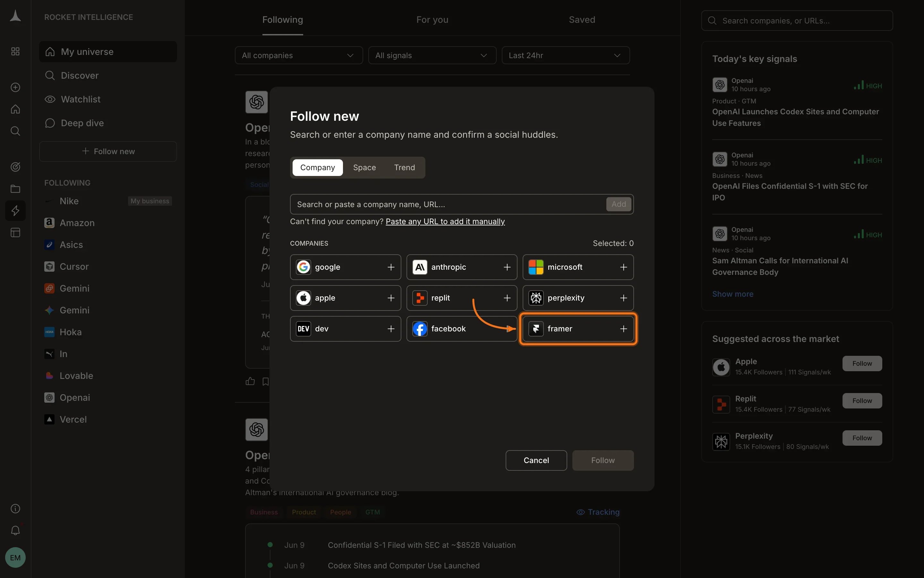Click Cancel in the dialog
Screen dimensions: 924x578
click(x=536, y=460)
